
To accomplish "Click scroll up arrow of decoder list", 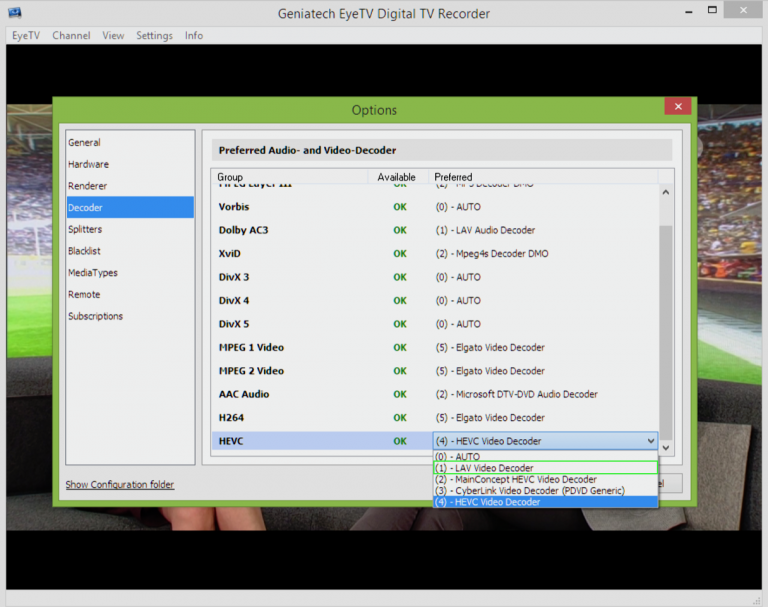I will click(x=666, y=192).
